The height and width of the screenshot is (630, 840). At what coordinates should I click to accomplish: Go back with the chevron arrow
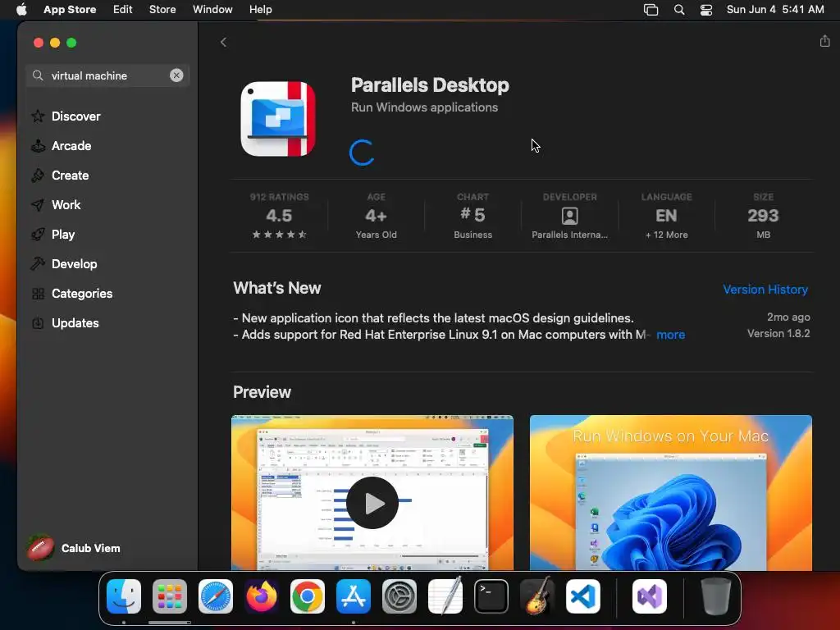pos(223,43)
